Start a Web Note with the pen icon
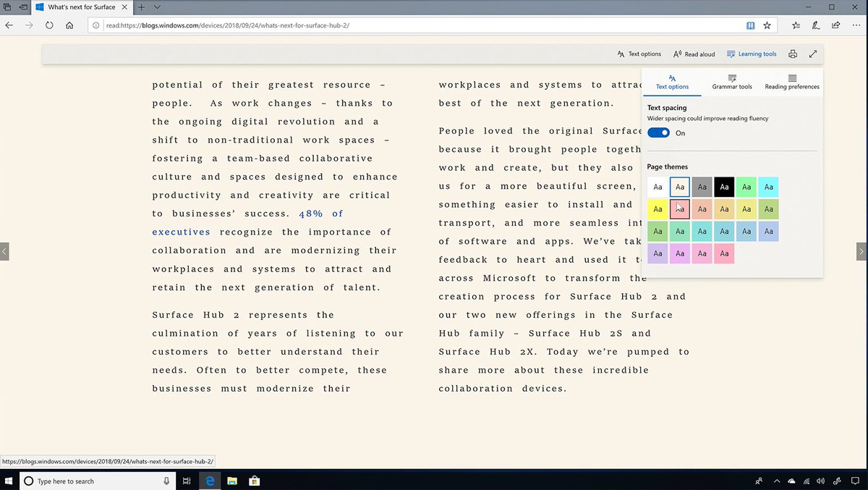 point(817,25)
